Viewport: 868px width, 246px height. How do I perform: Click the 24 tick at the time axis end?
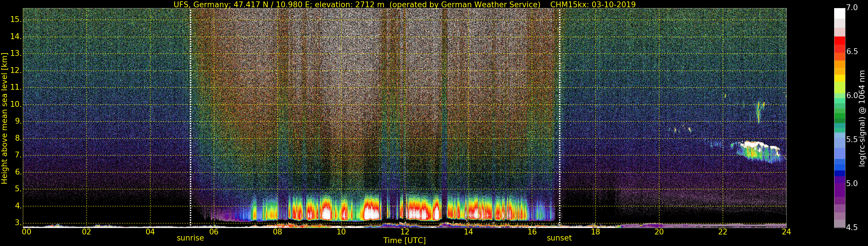[x=786, y=232]
